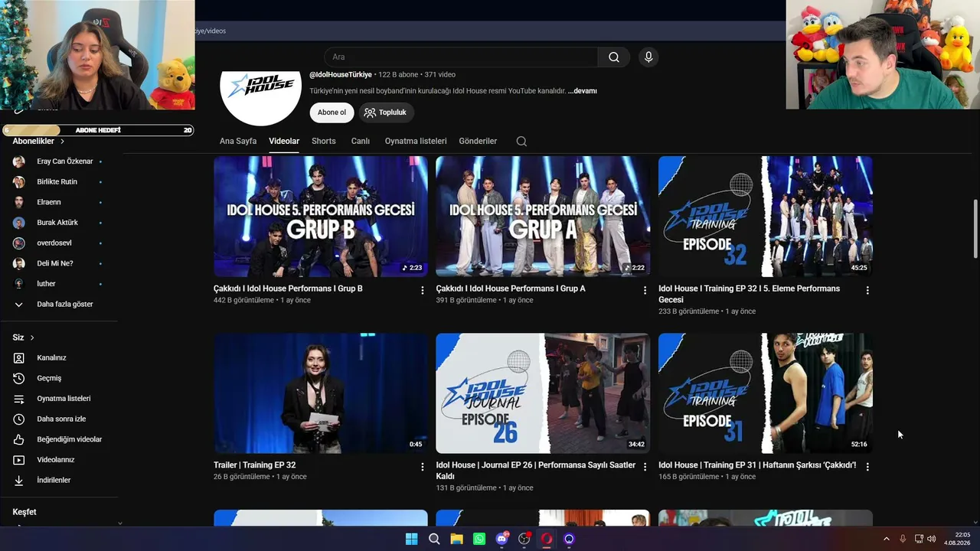Click the page vertical scrollbar thumb
Viewport: 980px width, 551px height.
[x=975, y=228]
